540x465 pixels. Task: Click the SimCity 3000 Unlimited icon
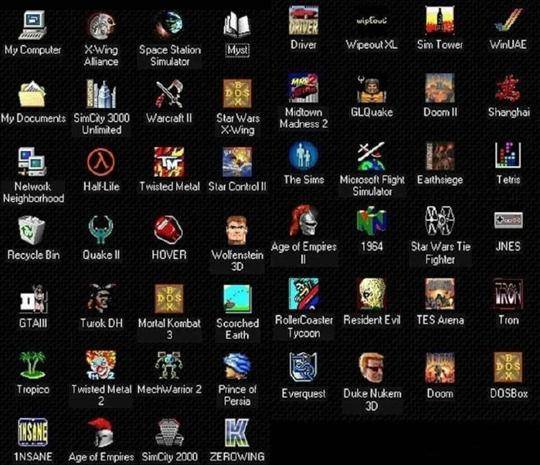pos(101,94)
